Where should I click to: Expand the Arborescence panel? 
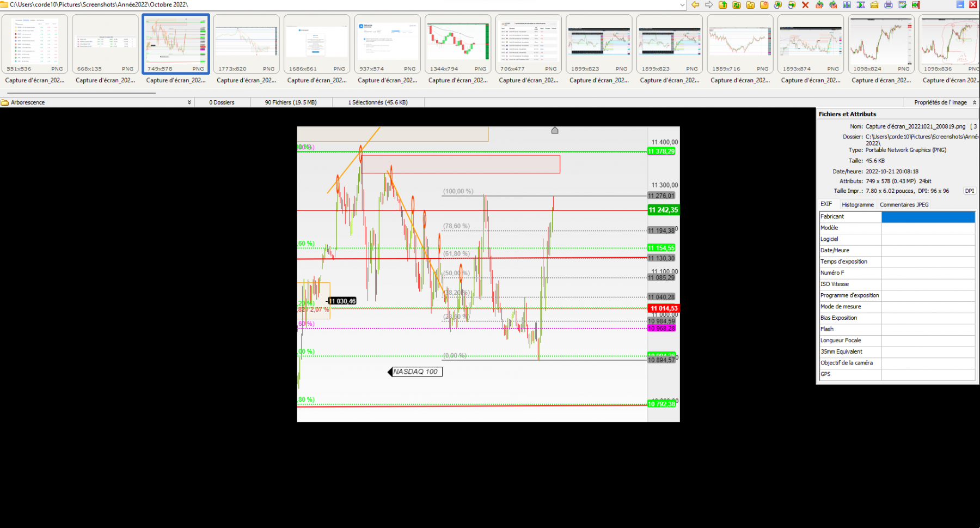coord(189,102)
